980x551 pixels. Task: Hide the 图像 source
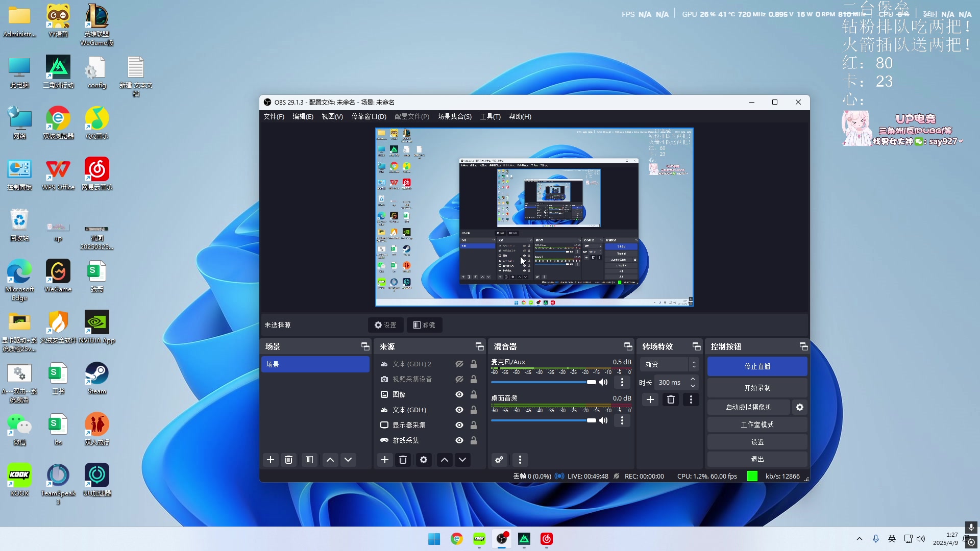pos(459,394)
